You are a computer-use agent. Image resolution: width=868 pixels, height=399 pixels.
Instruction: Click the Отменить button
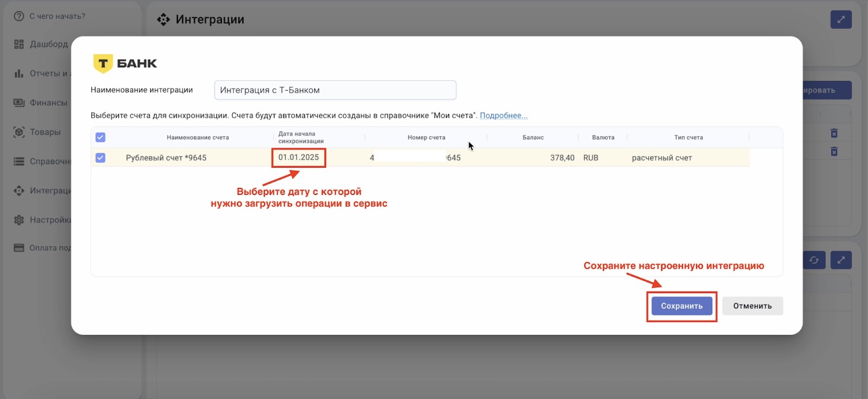coord(752,306)
